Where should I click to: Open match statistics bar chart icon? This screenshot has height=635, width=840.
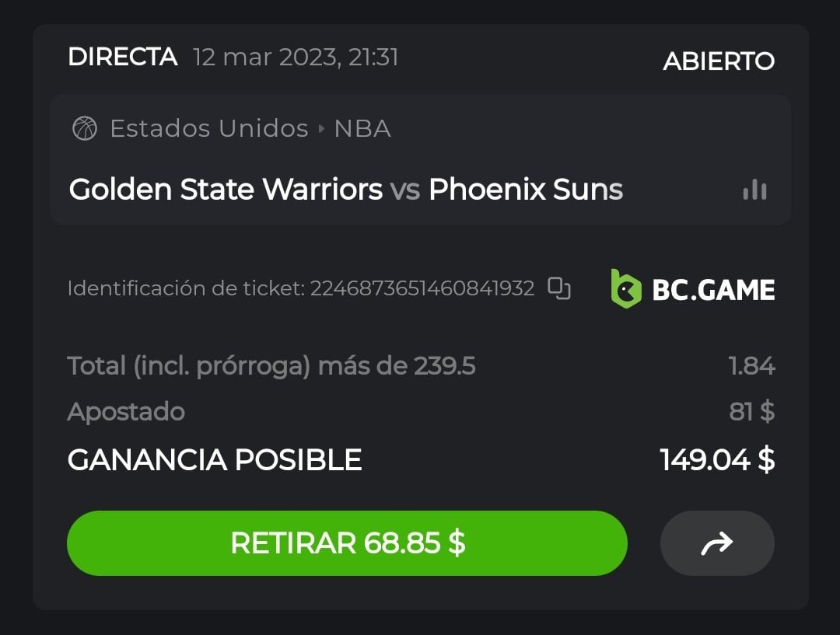(754, 190)
